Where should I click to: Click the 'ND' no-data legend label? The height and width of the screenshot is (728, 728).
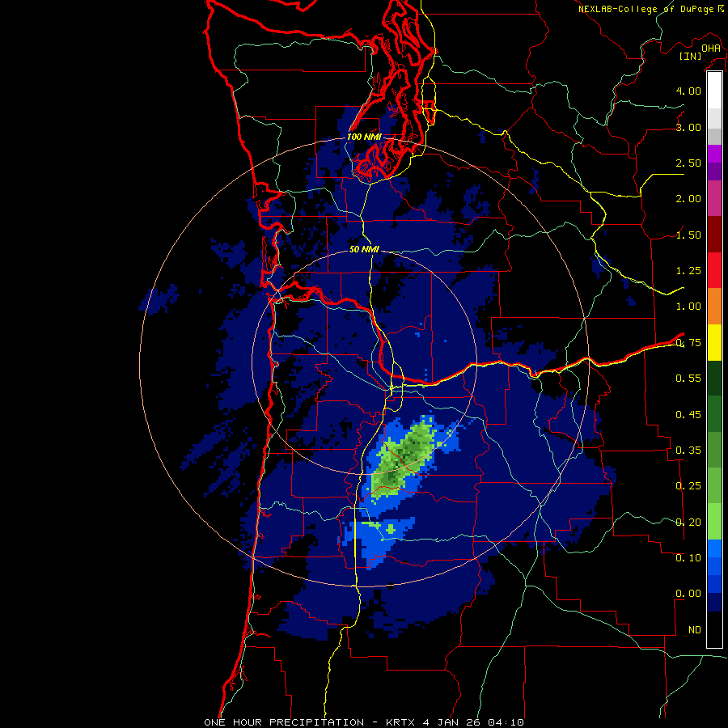[x=695, y=630]
